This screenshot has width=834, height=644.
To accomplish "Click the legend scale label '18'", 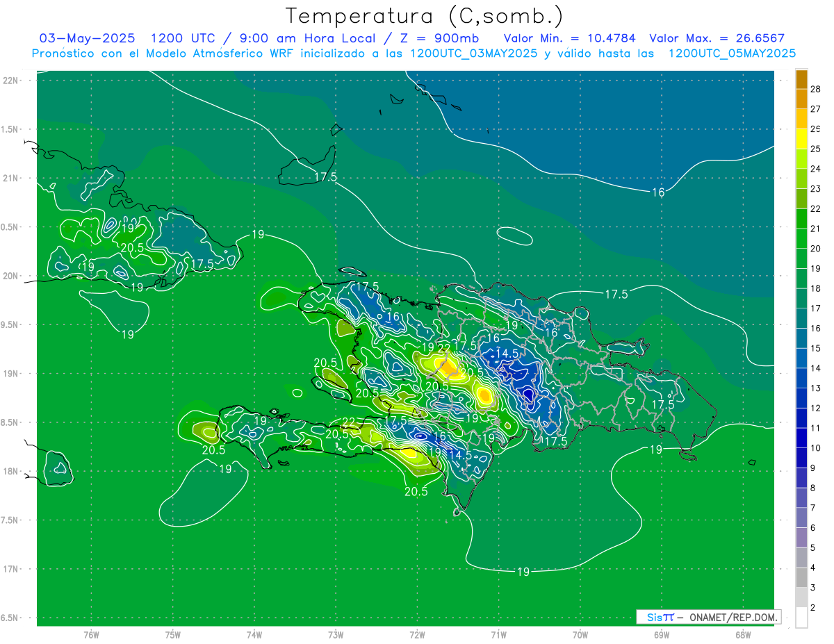I will (x=815, y=288).
